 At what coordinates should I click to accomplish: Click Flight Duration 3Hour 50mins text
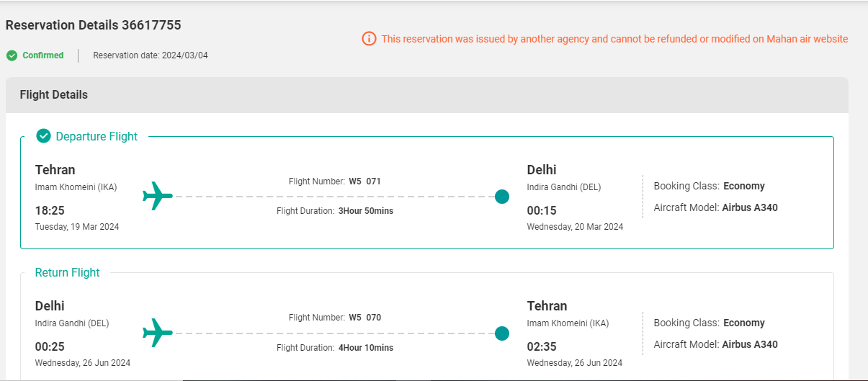tap(335, 211)
